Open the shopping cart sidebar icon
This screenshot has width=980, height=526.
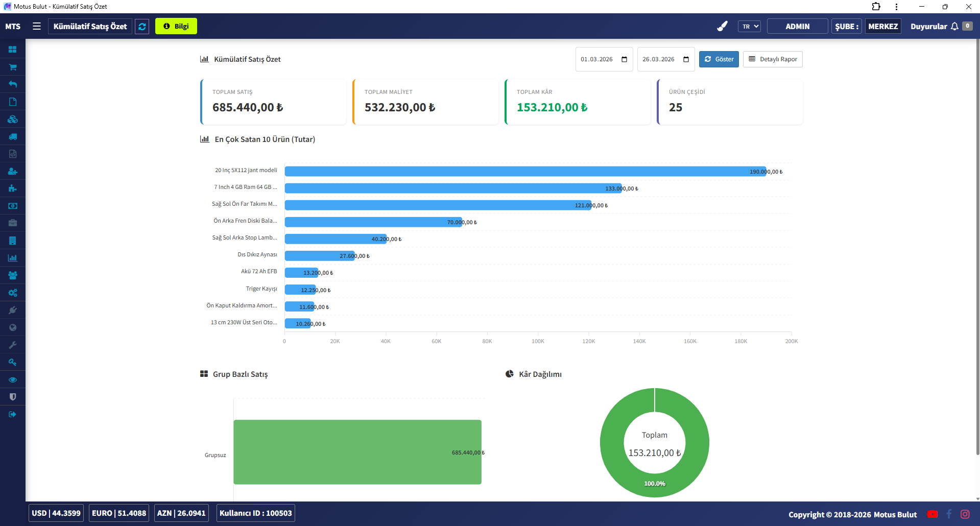click(x=13, y=67)
